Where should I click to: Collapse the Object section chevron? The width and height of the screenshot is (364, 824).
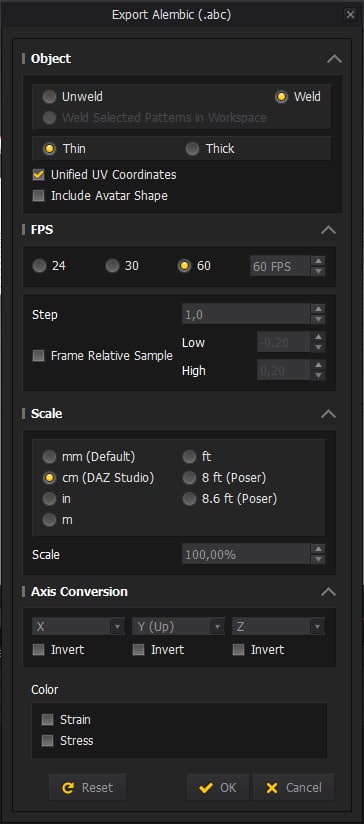point(334,59)
